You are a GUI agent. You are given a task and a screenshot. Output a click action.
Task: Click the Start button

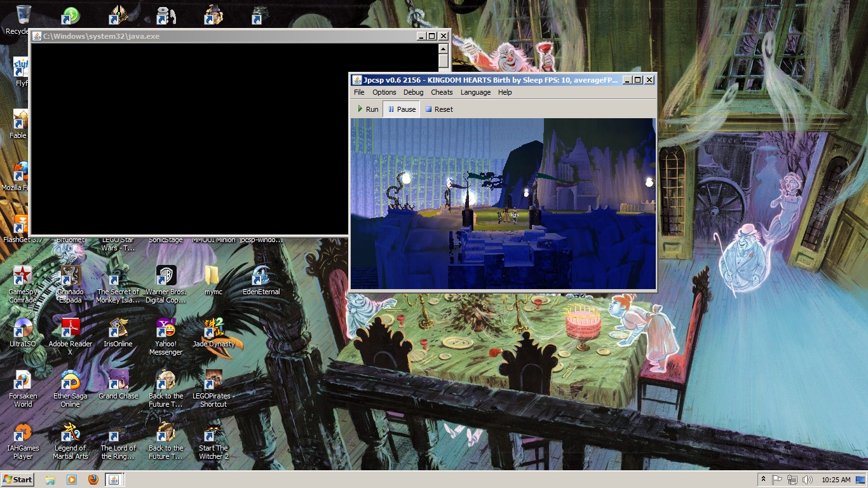(18, 480)
